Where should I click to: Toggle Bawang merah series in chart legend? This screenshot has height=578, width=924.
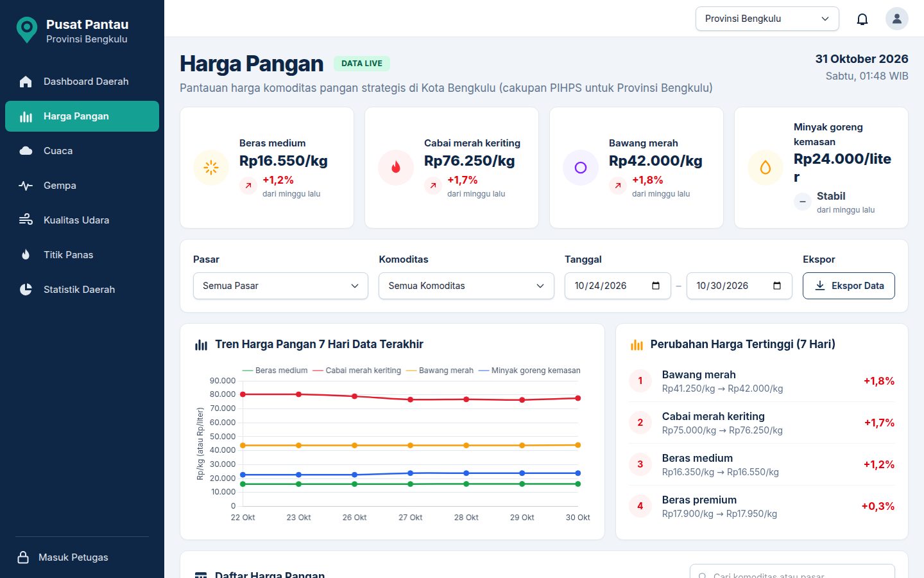(440, 371)
